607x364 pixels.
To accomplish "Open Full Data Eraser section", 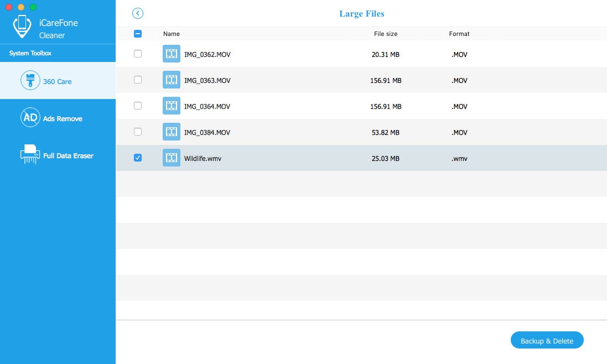I will tap(58, 154).
